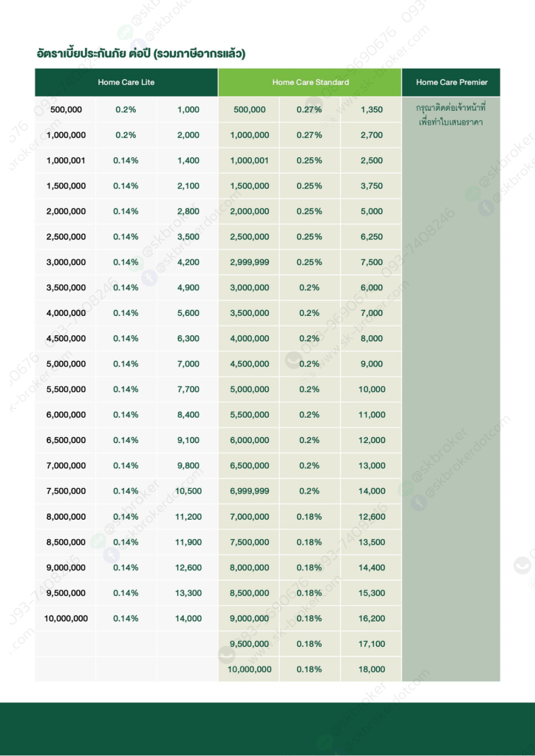
Task: Click the 1,000,001 cell under Lite
Action: 66,160
